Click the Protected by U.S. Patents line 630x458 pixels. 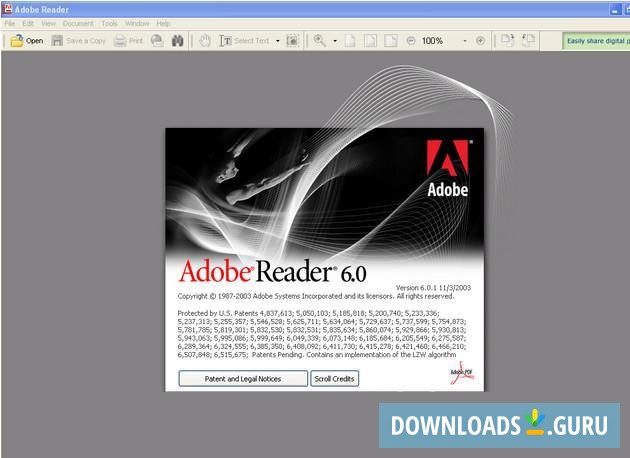click(308, 313)
